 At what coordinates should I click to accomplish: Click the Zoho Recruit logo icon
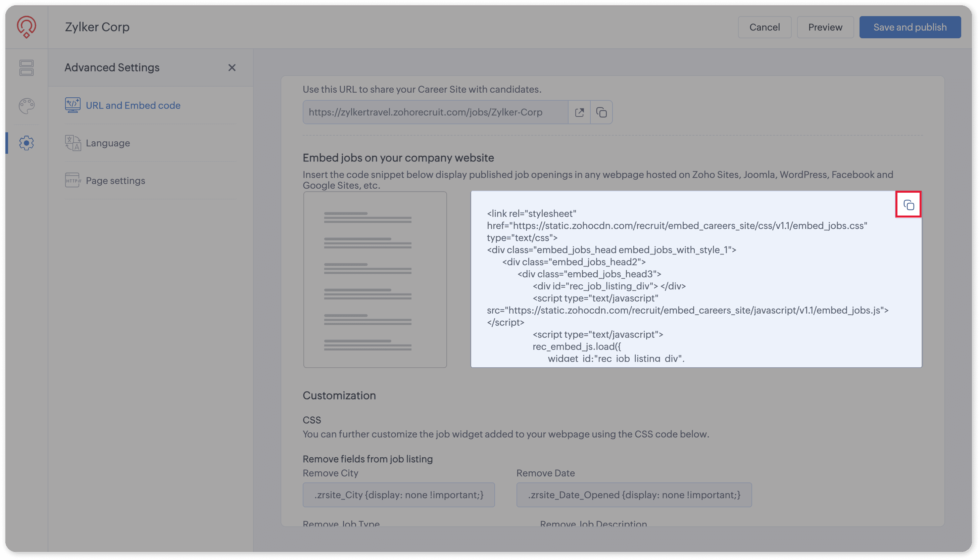(x=26, y=27)
